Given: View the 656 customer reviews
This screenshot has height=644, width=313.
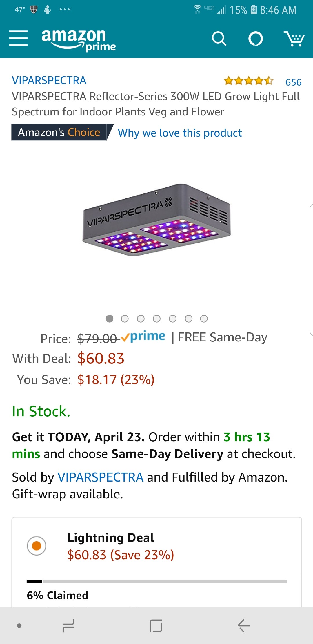Looking at the screenshot, I should click(x=293, y=82).
